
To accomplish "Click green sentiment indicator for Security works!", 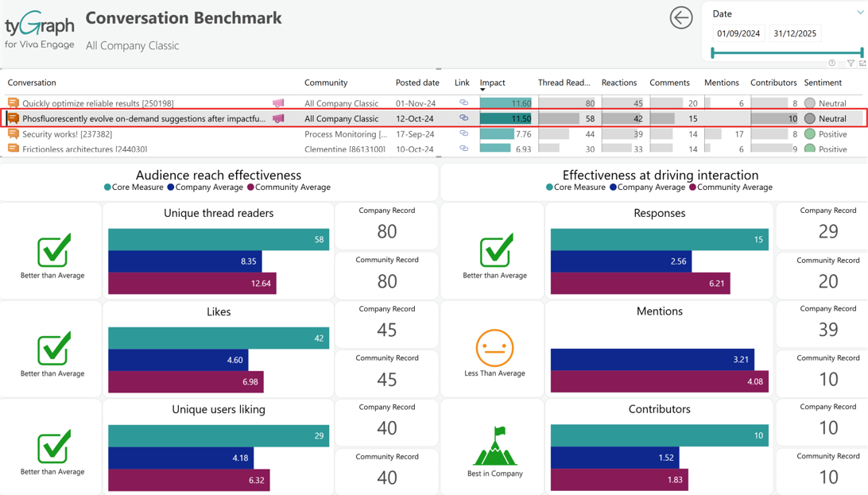I will pos(810,133).
